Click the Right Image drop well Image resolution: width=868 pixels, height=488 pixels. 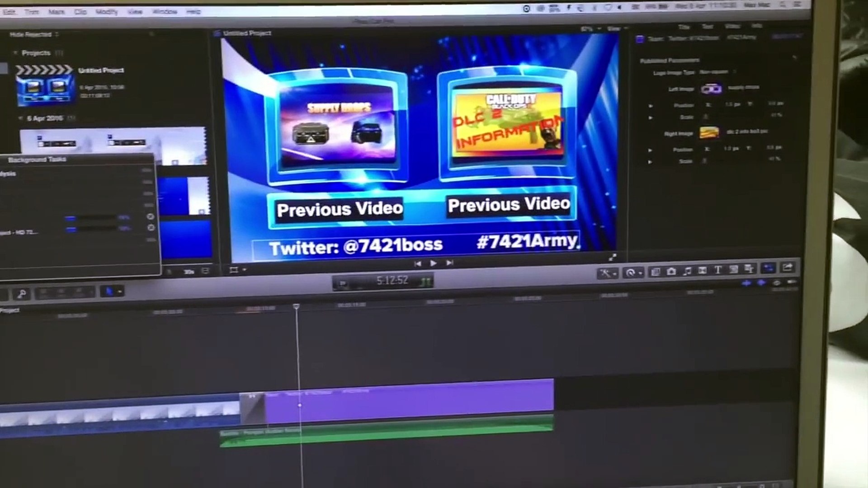point(709,132)
